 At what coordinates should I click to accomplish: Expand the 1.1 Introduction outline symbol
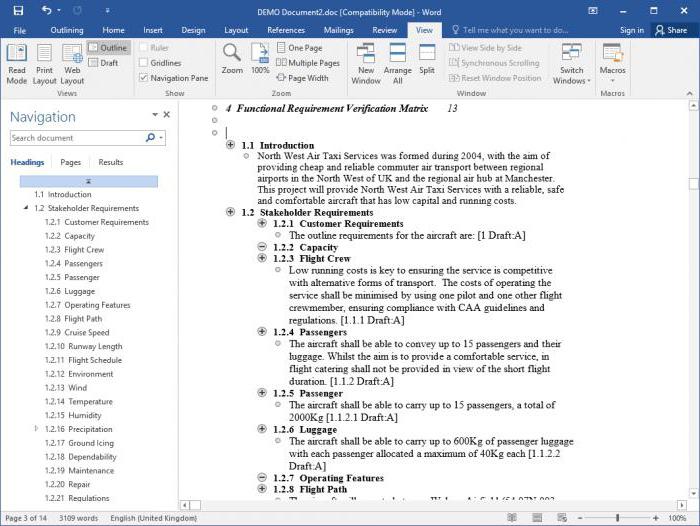pos(230,145)
